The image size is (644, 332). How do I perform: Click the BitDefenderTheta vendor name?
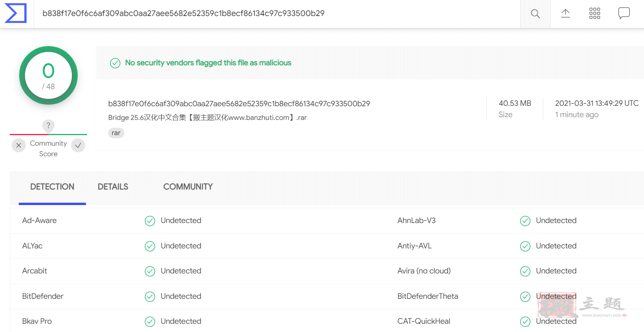[x=428, y=296]
